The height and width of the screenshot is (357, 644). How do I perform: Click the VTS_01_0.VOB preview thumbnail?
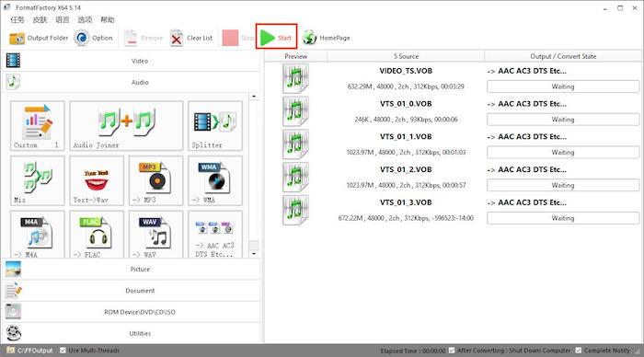295,111
